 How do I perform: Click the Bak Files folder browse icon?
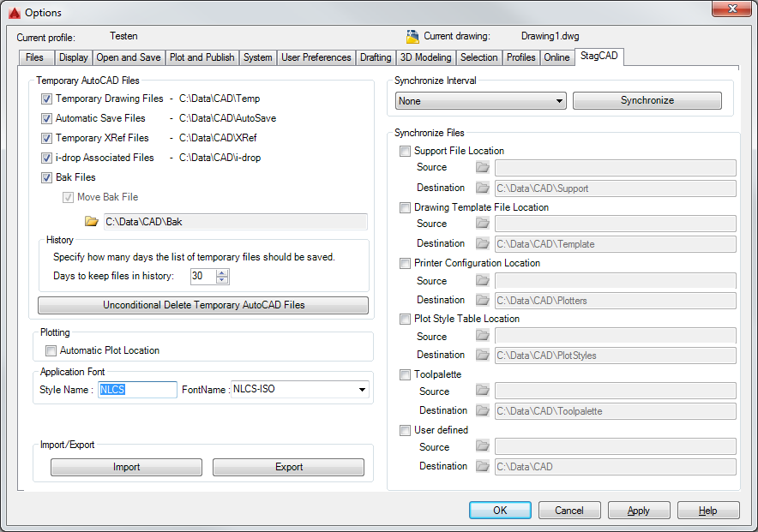coord(92,222)
